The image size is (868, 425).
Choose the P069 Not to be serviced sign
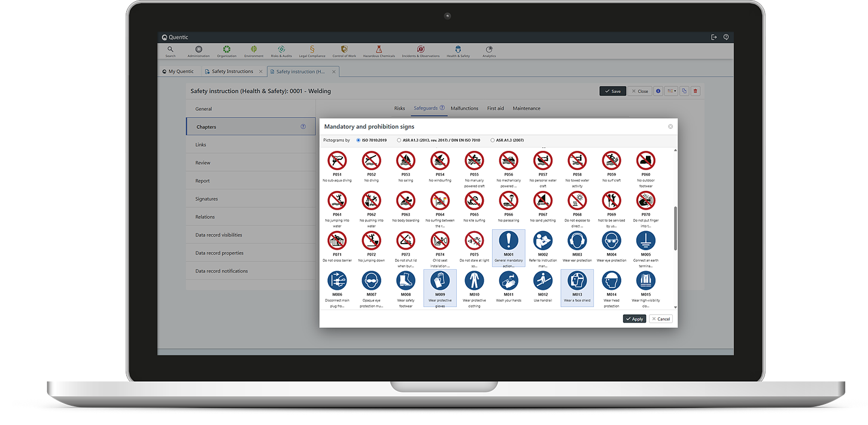(x=611, y=201)
